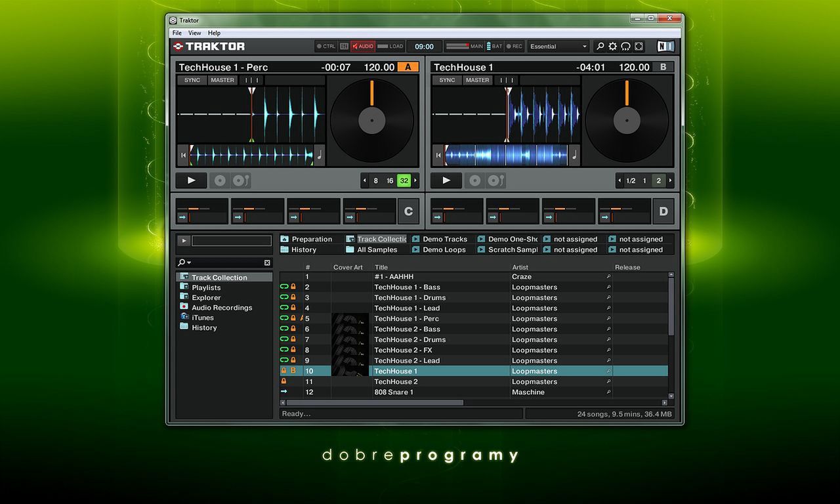Open Deck C letter menu

coord(408,211)
